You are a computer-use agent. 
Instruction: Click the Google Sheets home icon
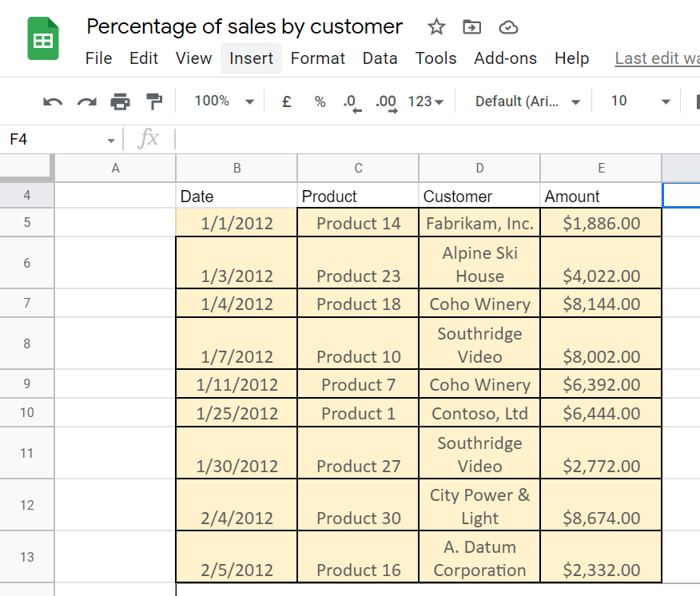43,40
